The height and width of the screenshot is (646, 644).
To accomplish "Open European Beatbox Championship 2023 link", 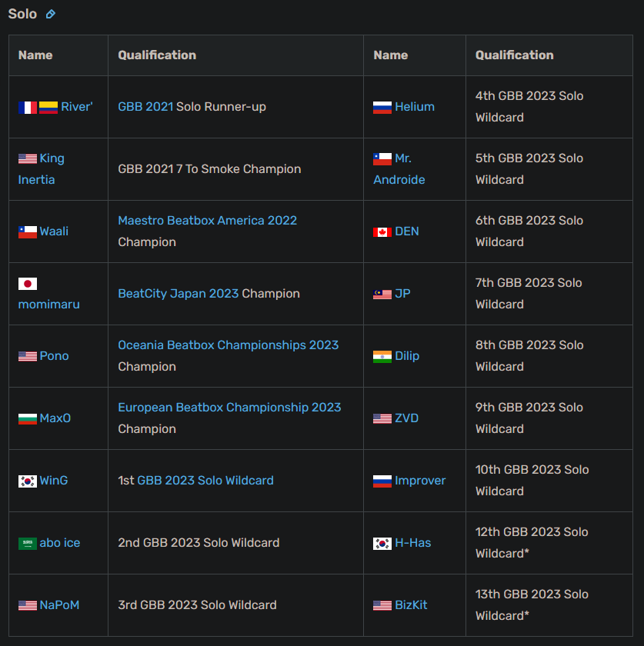I will 229,407.
